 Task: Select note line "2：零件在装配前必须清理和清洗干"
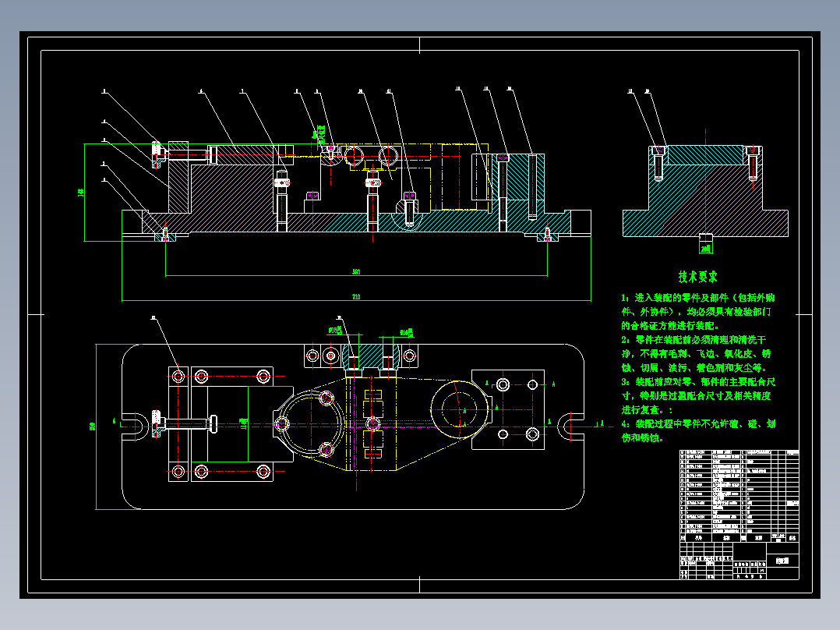(694, 340)
